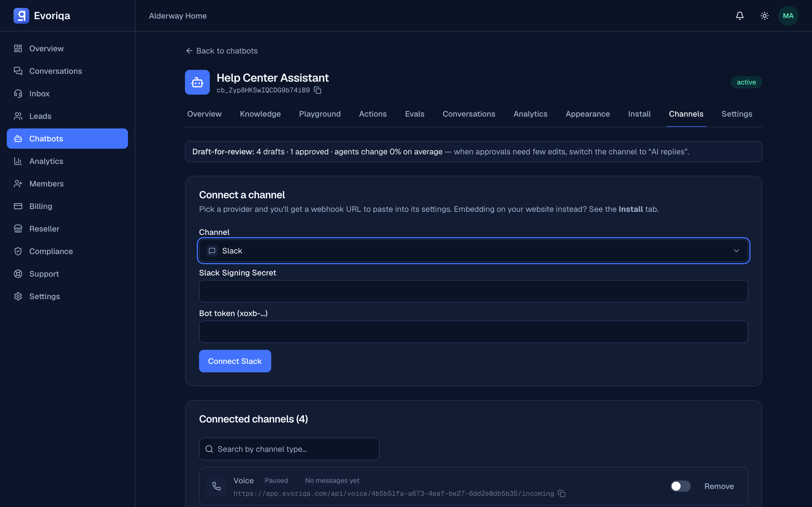812x507 pixels.
Task: Go back to chatbots
Action: 221,51
